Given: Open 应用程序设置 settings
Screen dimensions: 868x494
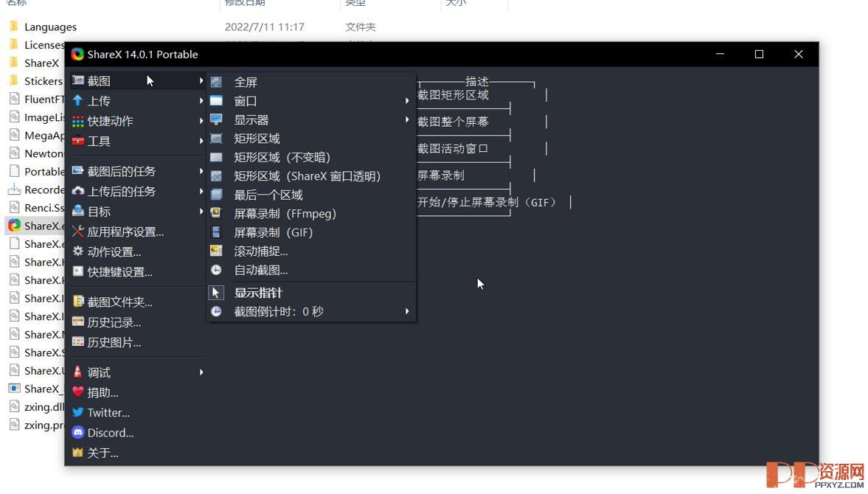Looking at the screenshot, I should point(125,232).
